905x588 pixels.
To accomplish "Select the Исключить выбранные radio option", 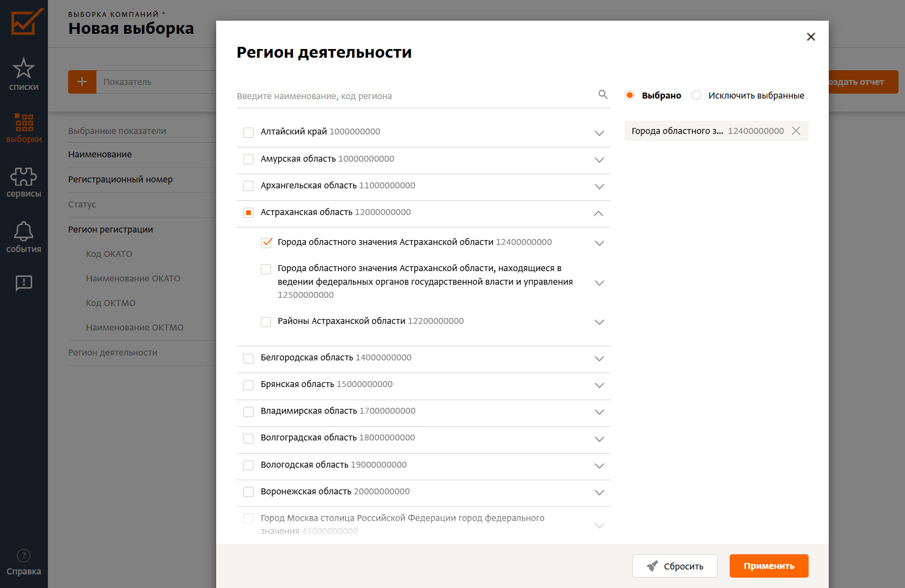I will 696,95.
